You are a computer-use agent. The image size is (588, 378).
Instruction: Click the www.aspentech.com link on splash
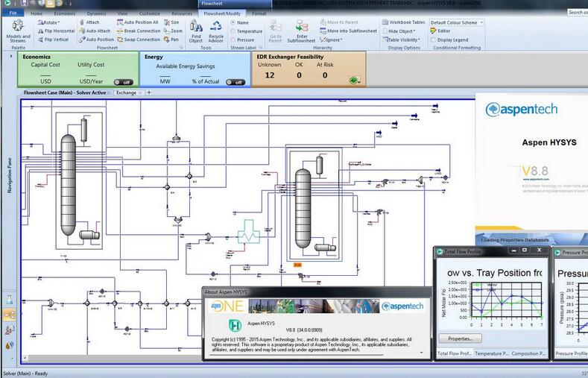[536, 179]
